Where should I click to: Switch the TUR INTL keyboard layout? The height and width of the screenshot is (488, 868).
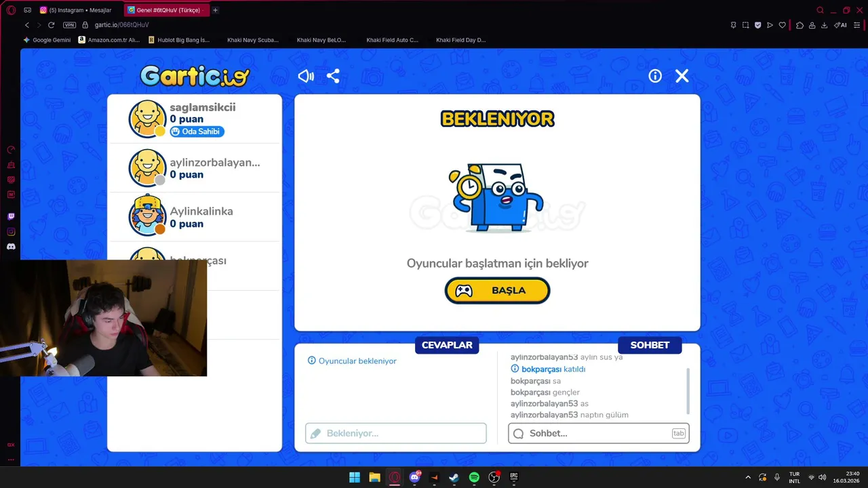(x=794, y=477)
